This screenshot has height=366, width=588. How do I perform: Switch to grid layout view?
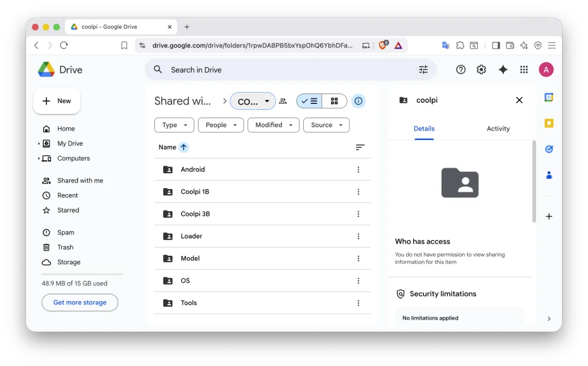click(x=334, y=101)
